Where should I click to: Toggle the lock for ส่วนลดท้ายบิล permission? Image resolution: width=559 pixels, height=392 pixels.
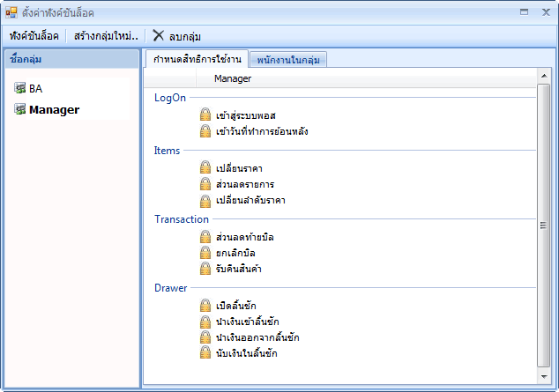205,237
